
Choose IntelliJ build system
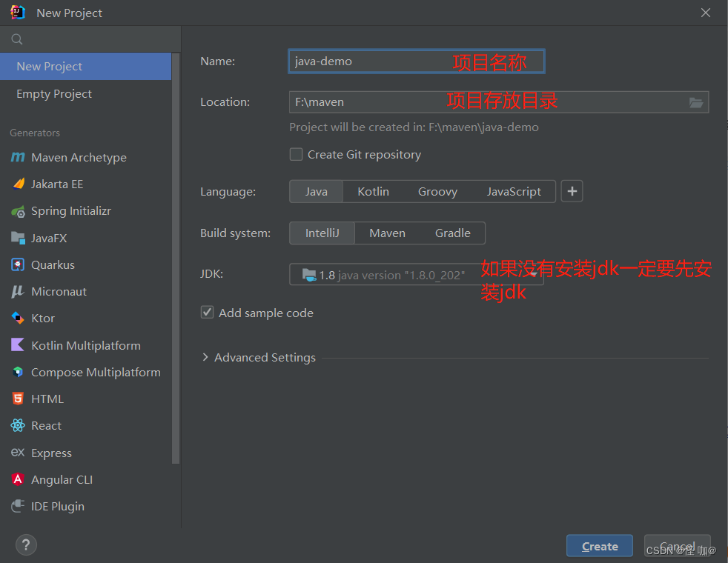coord(322,233)
